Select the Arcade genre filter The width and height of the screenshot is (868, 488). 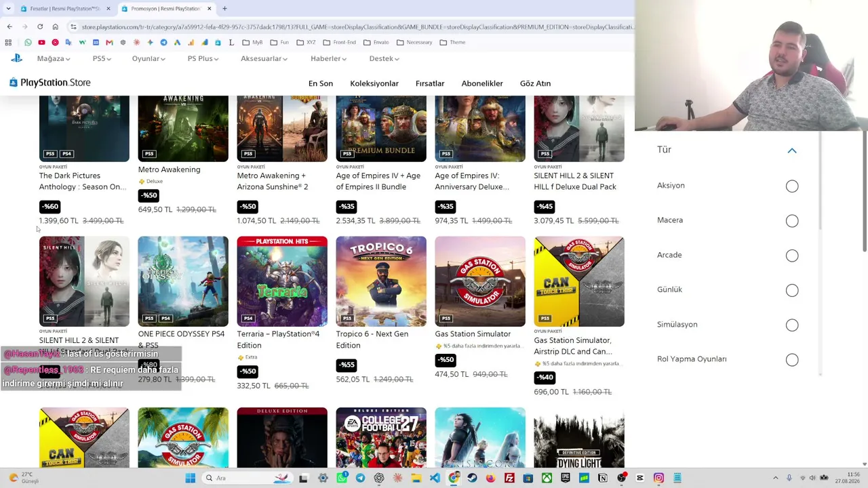792,256
